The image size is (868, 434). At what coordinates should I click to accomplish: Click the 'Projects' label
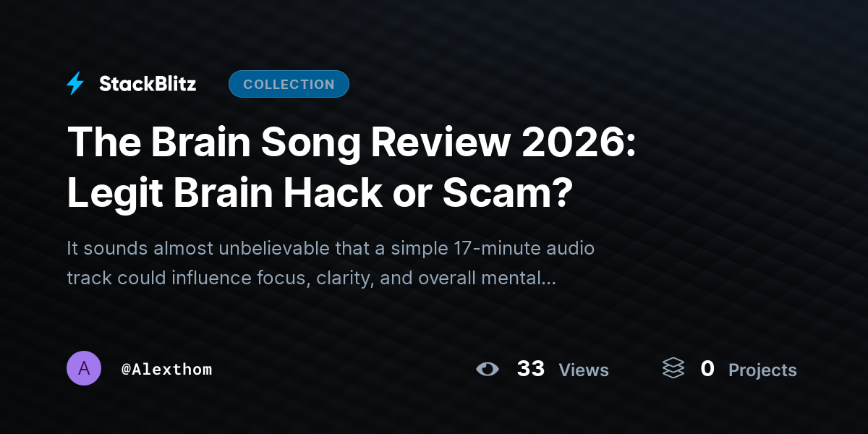(x=762, y=370)
